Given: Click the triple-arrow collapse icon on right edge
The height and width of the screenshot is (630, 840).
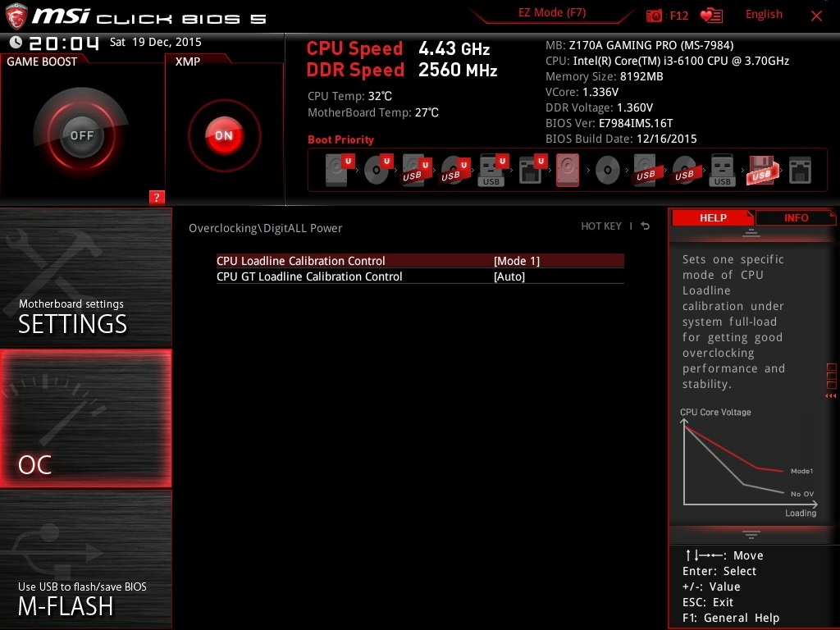Looking at the screenshot, I should coord(830,396).
